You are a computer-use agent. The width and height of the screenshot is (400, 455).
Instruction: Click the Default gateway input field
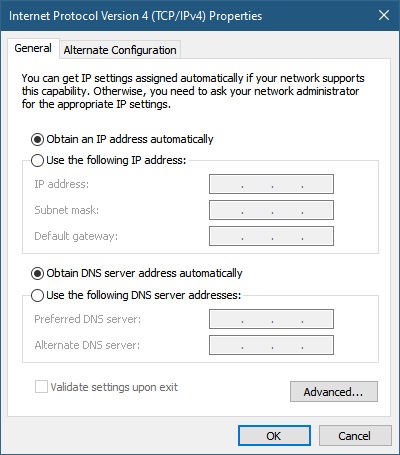(271, 236)
